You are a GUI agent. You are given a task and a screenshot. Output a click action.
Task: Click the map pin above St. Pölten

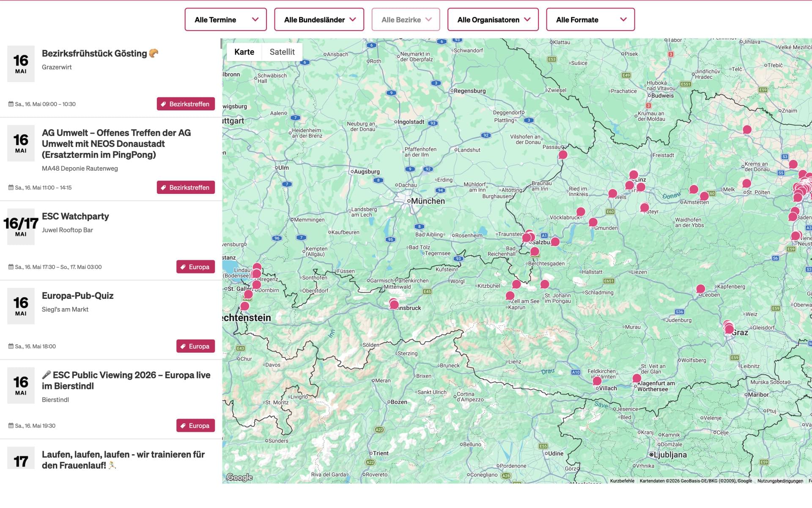(x=747, y=183)
